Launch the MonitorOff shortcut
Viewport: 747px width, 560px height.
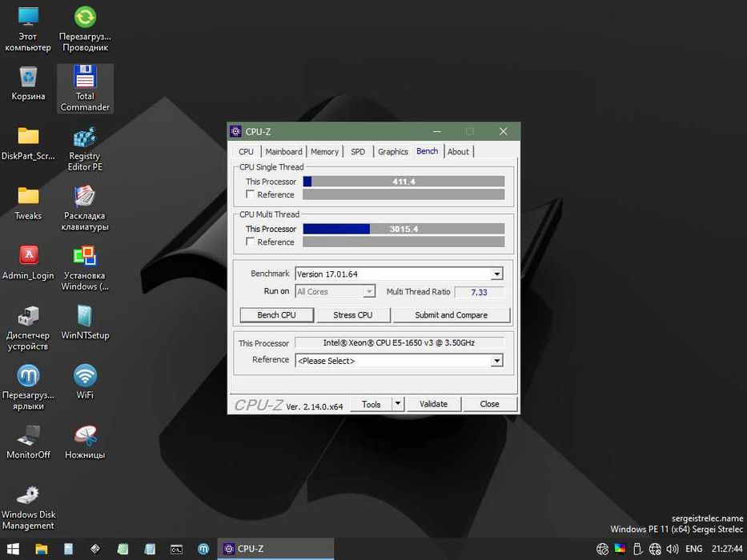(x=28, y=442)
